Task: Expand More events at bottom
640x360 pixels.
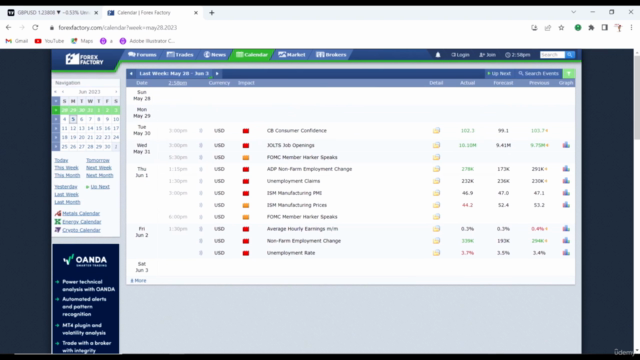Action: (138, 280)
